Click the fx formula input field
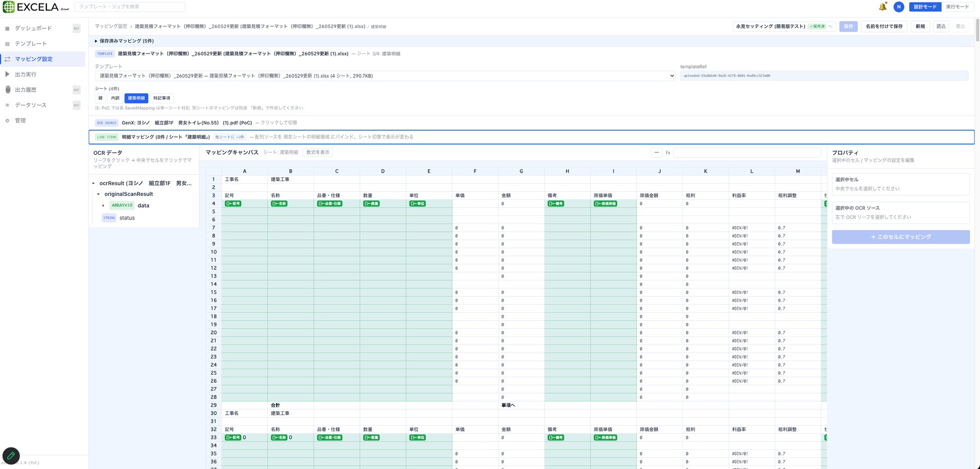 (747, 152)
